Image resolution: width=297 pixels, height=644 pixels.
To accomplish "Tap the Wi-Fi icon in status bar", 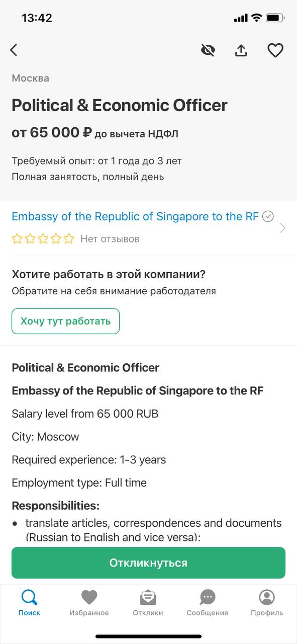I will [256, 18].
